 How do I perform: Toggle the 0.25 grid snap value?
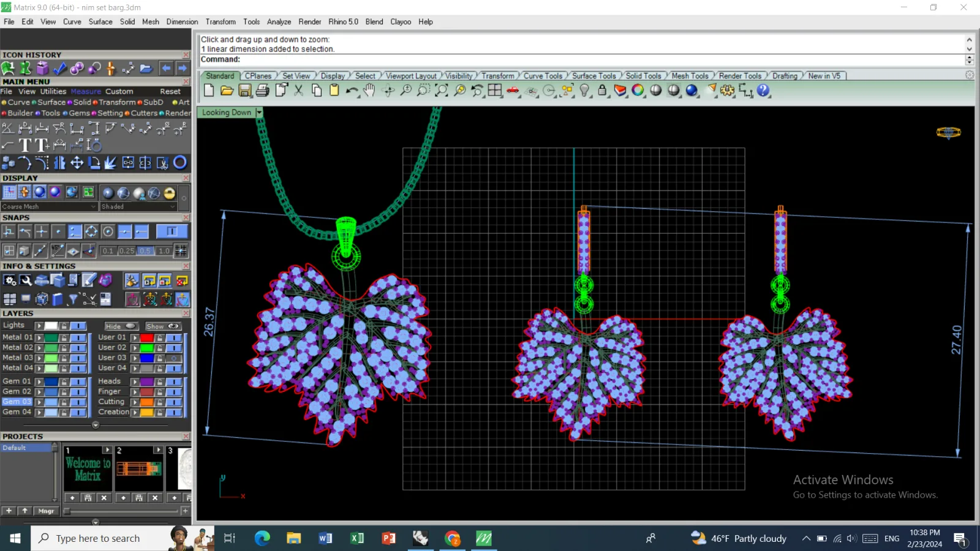pos(127,250)
